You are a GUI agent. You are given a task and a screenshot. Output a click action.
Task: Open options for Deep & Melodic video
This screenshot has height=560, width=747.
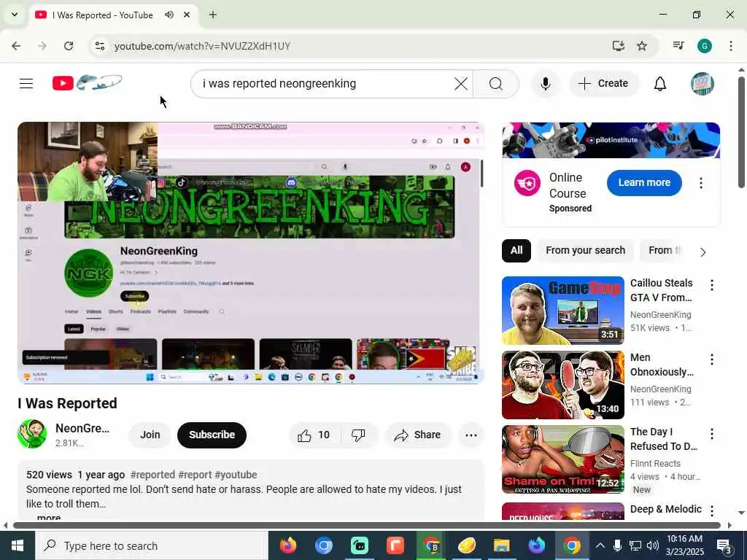[712, 510]
